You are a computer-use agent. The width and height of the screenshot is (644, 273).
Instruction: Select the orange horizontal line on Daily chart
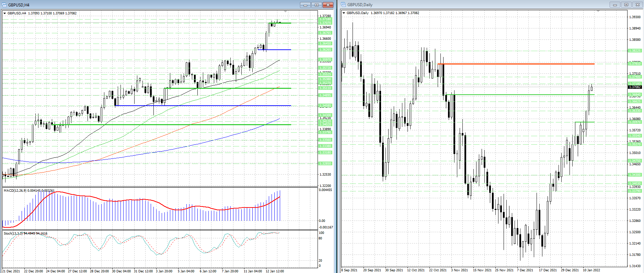point(516,64)
